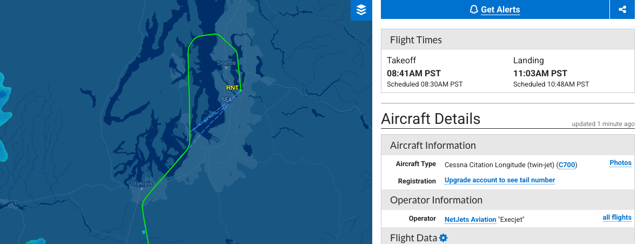Image resolution: width=644 pixels, height=244 pixels.
Task: Open the map layers icon
Action: tap(361, 10)
